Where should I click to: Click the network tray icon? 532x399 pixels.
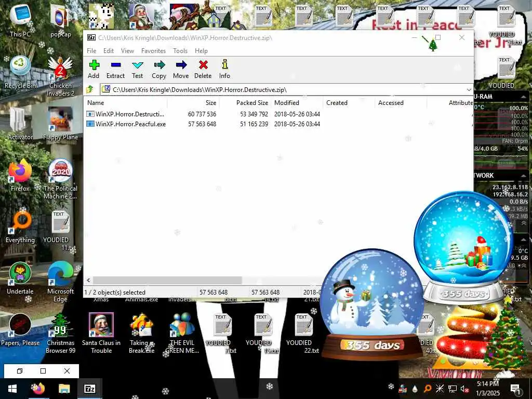pyautogui.click(x=453, y=389)
